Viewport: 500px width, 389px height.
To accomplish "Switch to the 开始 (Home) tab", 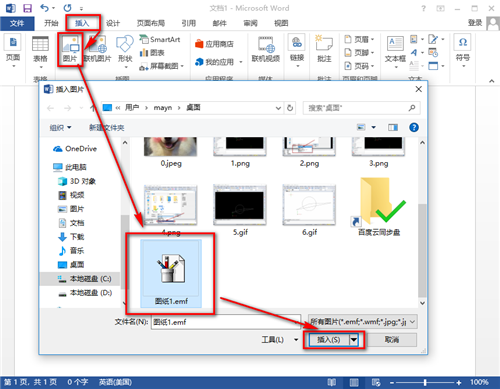I will coord(51,23).
